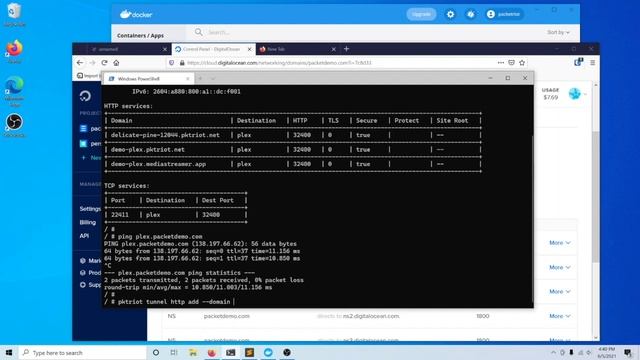Viewport: 640px width, 360px height.
Task: Click Sublime Text icon on taskbar
Action: click(249, 353)
